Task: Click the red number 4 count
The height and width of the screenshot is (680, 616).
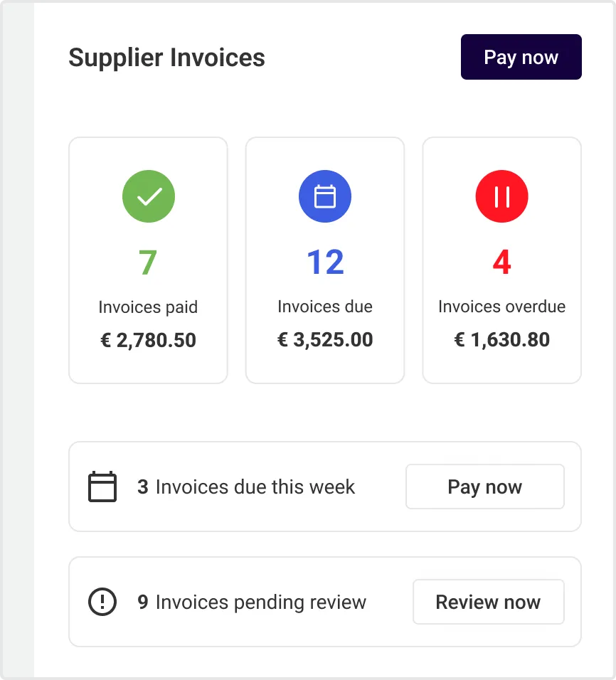Action: click(x=502, y=262)
